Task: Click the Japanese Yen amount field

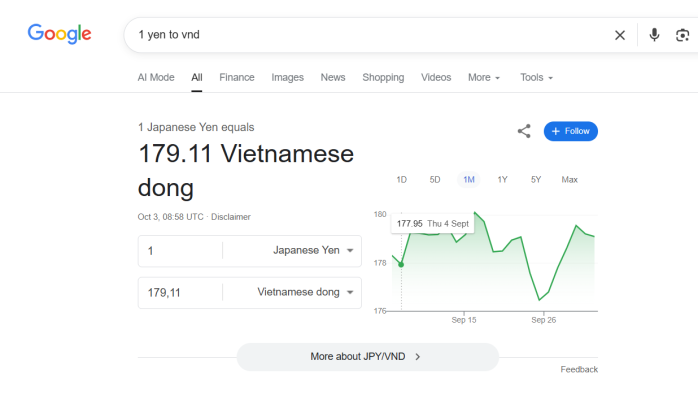Action: [x=180, y=251]
